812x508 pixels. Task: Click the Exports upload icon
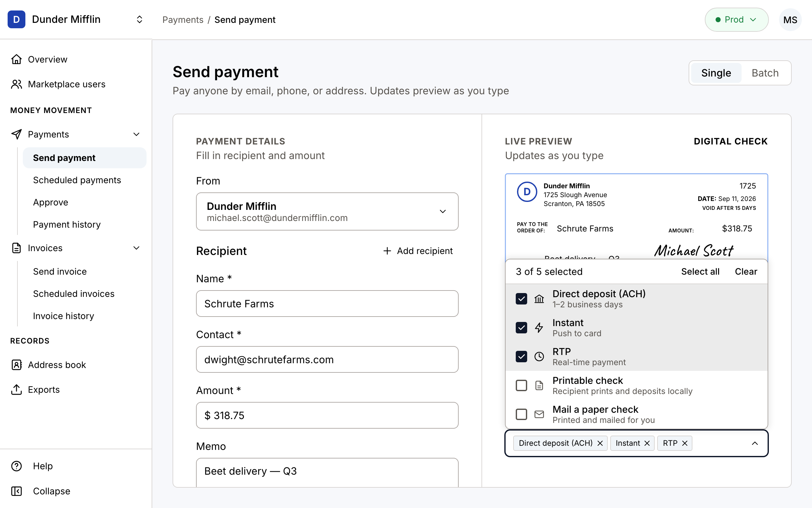(16, 390)
